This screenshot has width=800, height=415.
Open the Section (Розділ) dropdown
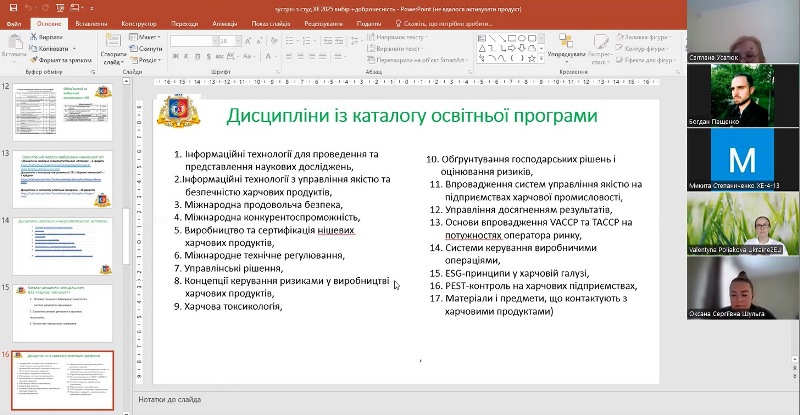click(148, 59)
